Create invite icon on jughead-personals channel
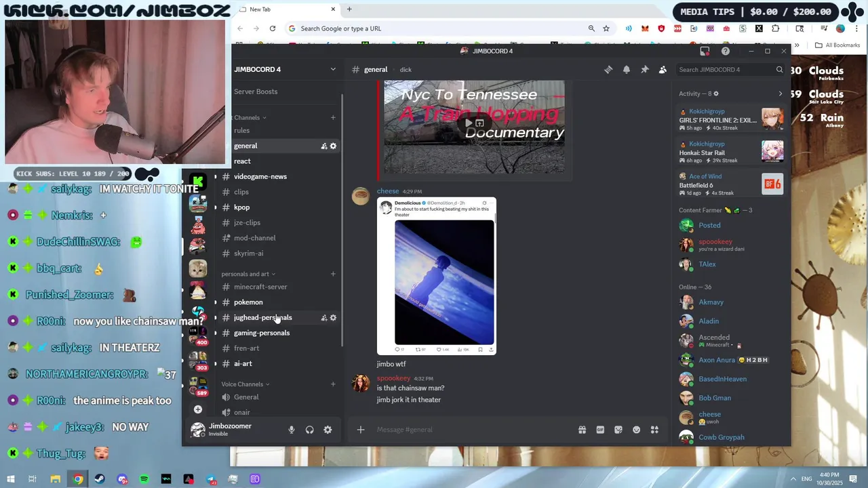The image size is (868, 488). [324, 318]
